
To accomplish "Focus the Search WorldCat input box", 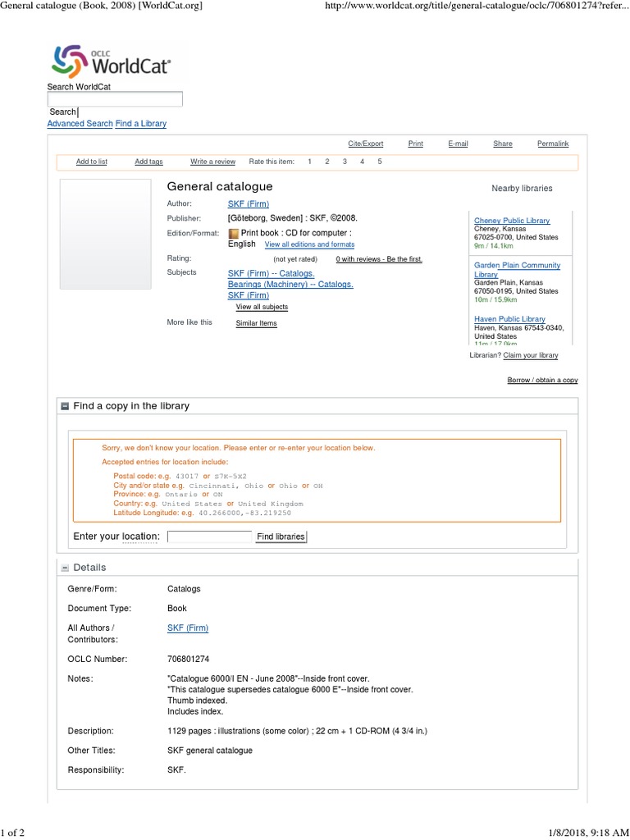I will (115, 99).
